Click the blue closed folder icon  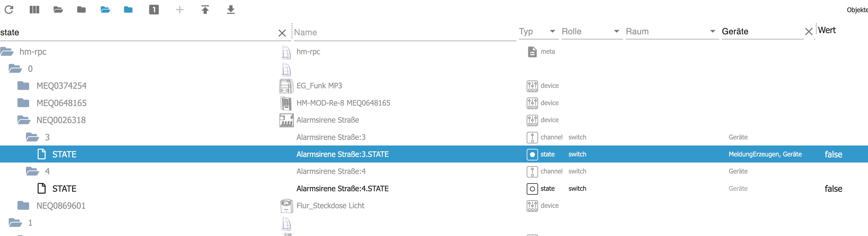128,9
